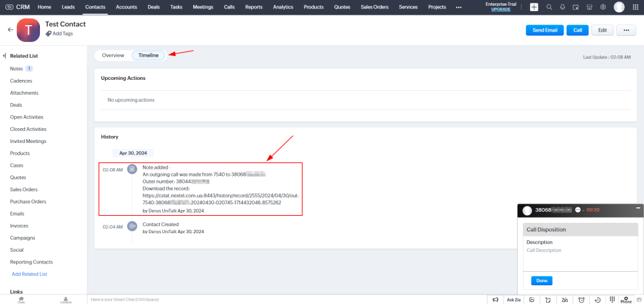644x304 pixels.
Task: Go to the Reports tab
Action: click(x=254, y=7)
